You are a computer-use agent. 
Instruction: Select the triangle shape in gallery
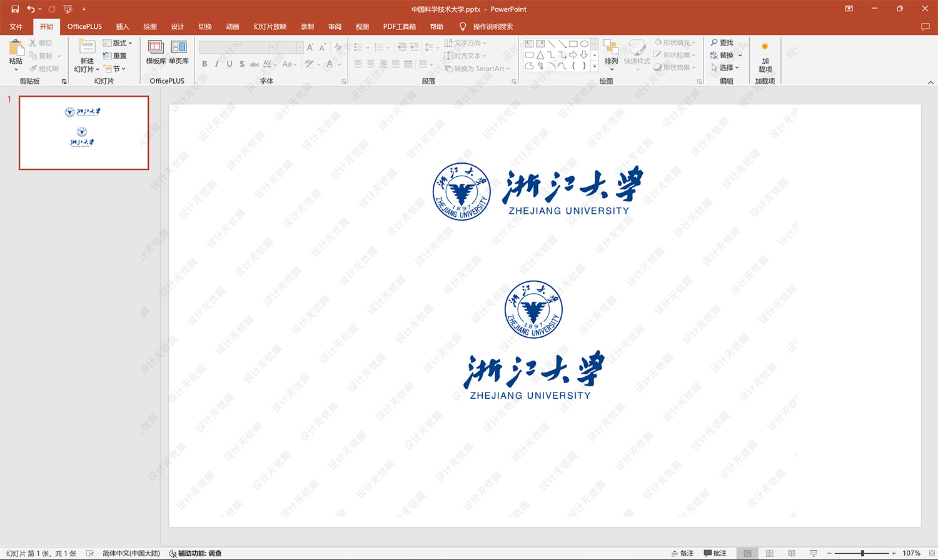point(540,55)
